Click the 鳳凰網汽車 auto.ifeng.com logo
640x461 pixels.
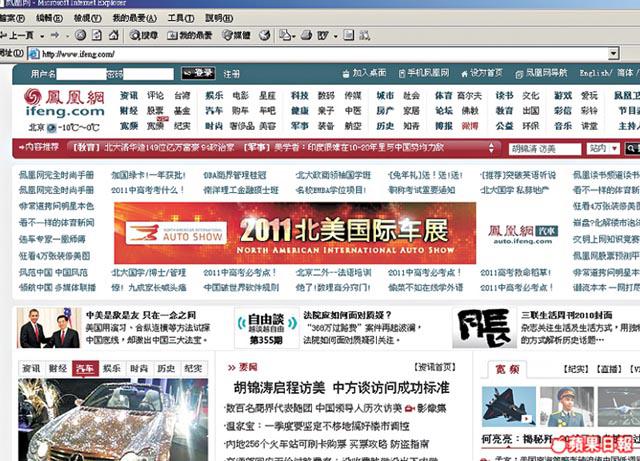[522, 234]
